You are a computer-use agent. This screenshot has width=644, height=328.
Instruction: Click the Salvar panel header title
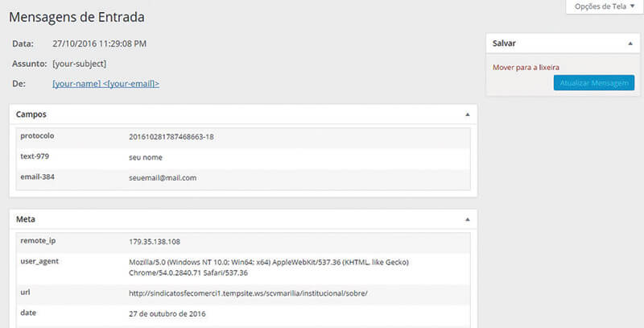(505, 43)
